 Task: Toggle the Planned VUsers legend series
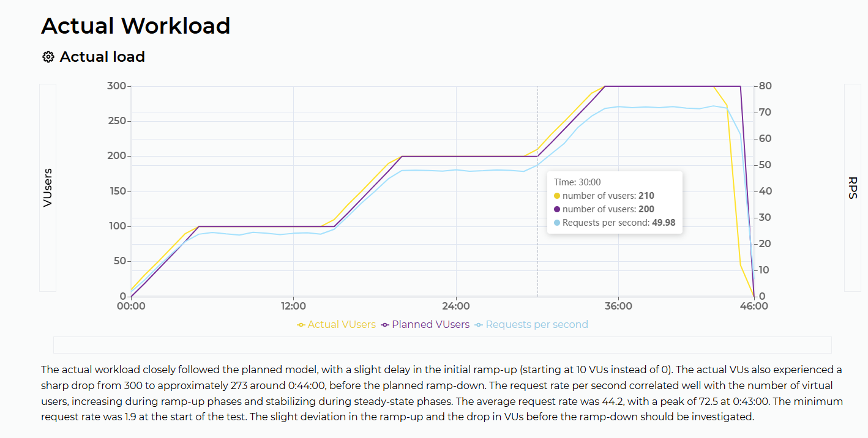pos(425,324)
